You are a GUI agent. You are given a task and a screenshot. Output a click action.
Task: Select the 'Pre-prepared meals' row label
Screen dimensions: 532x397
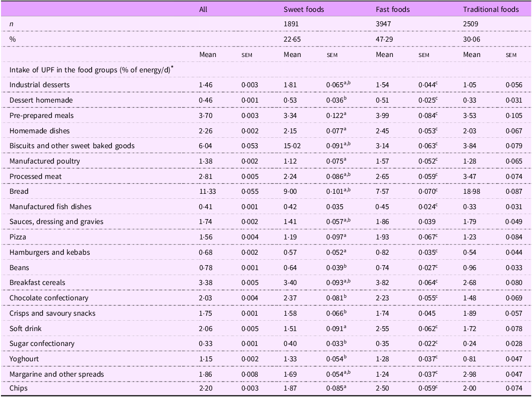point(41,115)
